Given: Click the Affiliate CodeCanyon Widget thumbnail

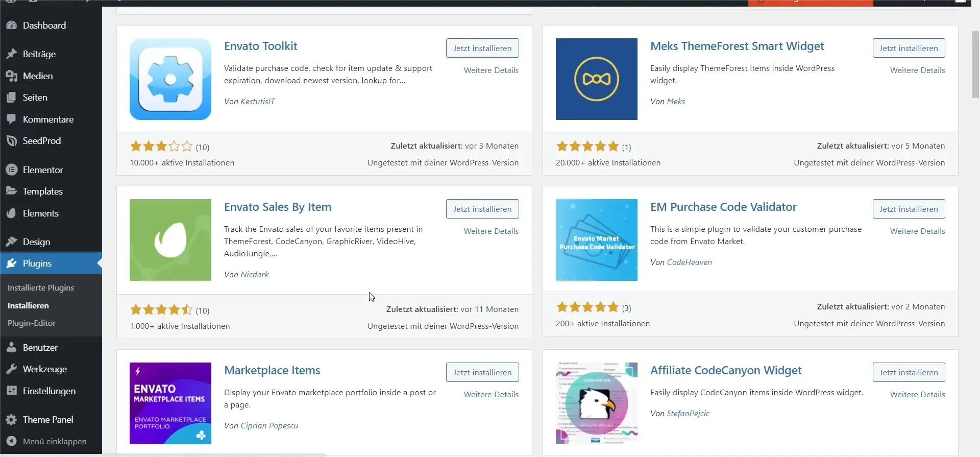Looking at the screenshot, I should (596, 403).
